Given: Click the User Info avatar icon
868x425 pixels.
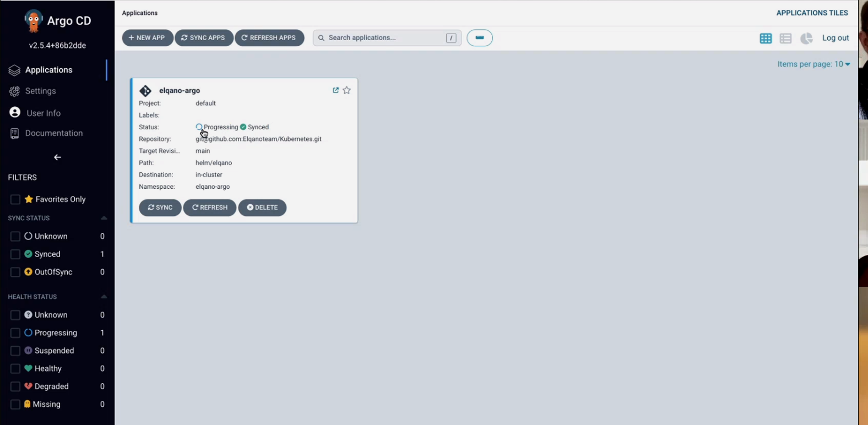Looking at the screenshot, I should [x=15, y=112].
